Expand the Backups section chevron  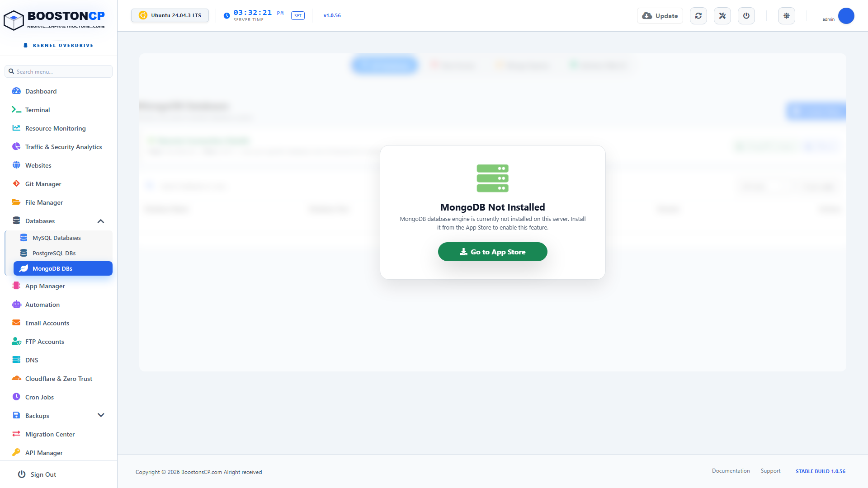pyautogui.click(x=101, y=415)
